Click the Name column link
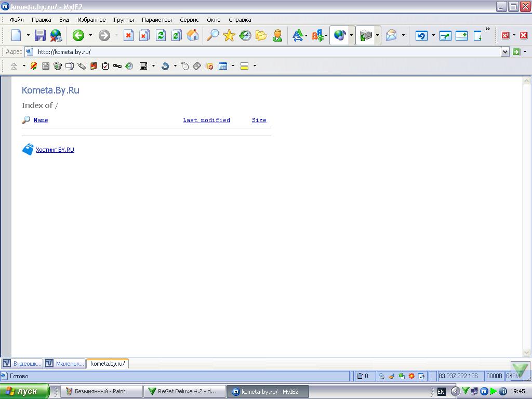This screenshot has width=532, height=399. click(41, 120)
